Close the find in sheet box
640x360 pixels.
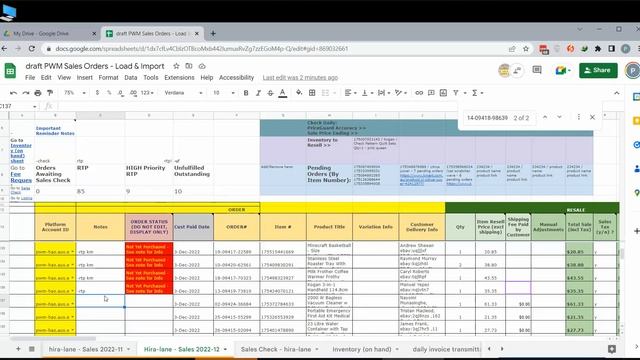click(x=592, y=117)
